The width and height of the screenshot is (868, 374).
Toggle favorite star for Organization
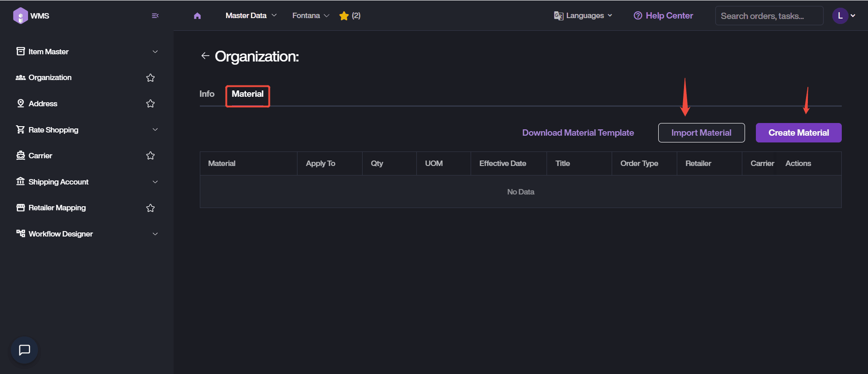(151, 78)
